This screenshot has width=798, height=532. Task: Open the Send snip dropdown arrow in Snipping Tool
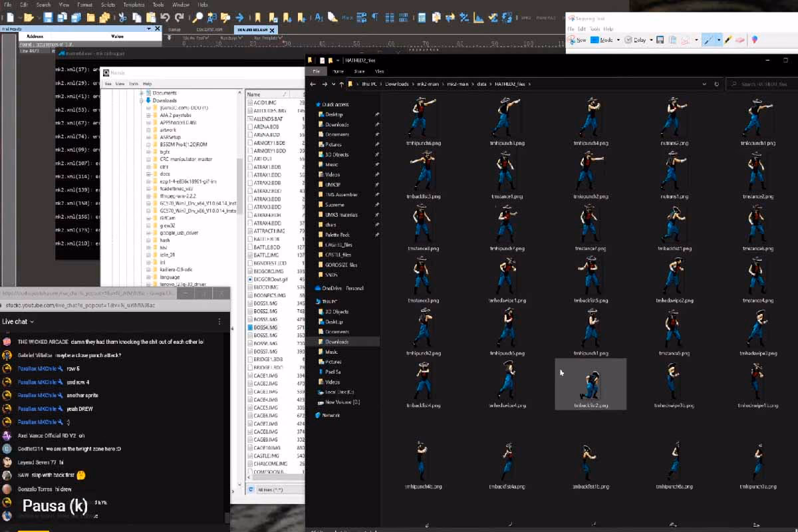coord(696,40)
